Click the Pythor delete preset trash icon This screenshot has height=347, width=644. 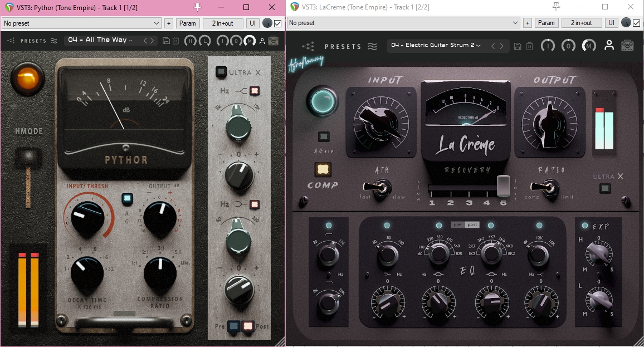pyautogui.click(x=176, y=41)
